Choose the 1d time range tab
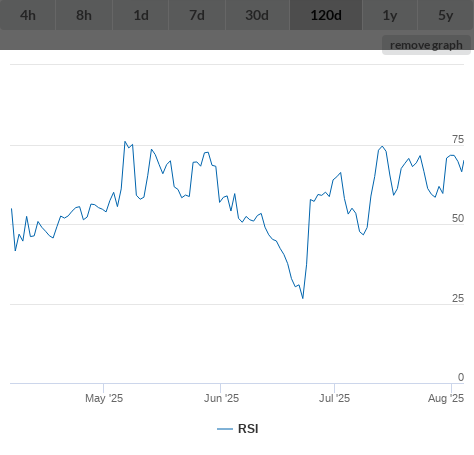Screen dimensions: 474x455 click(141, 15)
